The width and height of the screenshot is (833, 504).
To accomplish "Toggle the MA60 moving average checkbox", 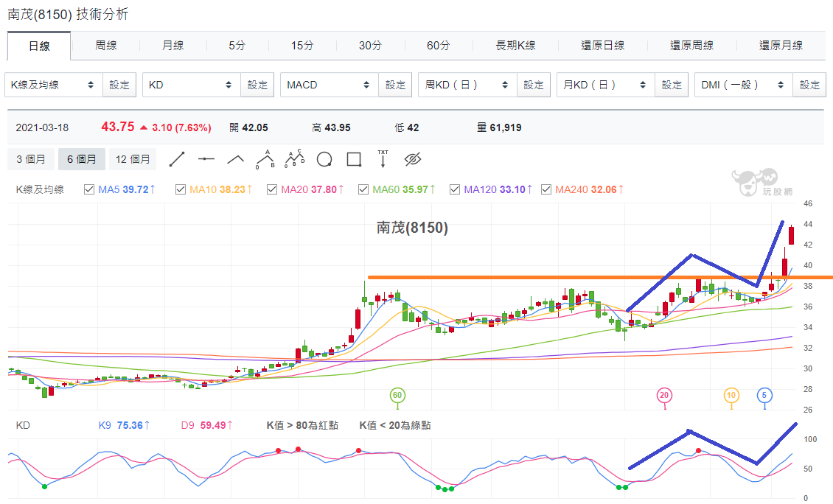I will pyautogui.click(x=363, y=189).
